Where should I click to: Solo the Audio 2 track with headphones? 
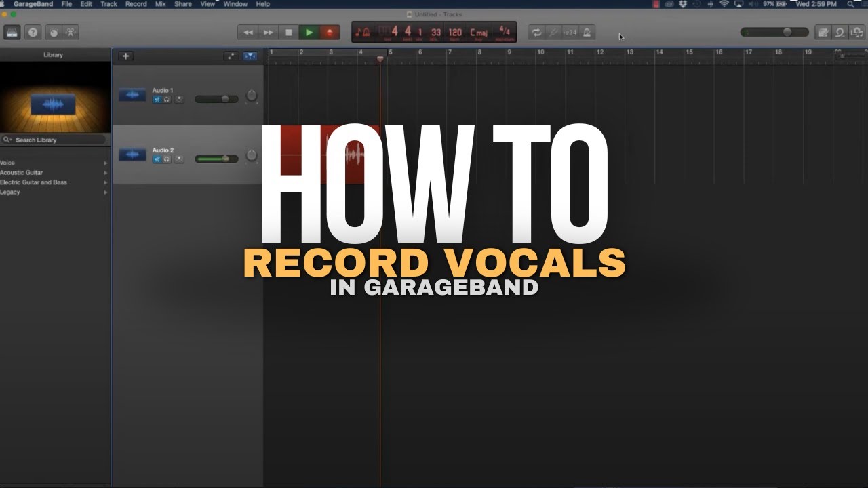pyautogui.click(x=166, y=159)
